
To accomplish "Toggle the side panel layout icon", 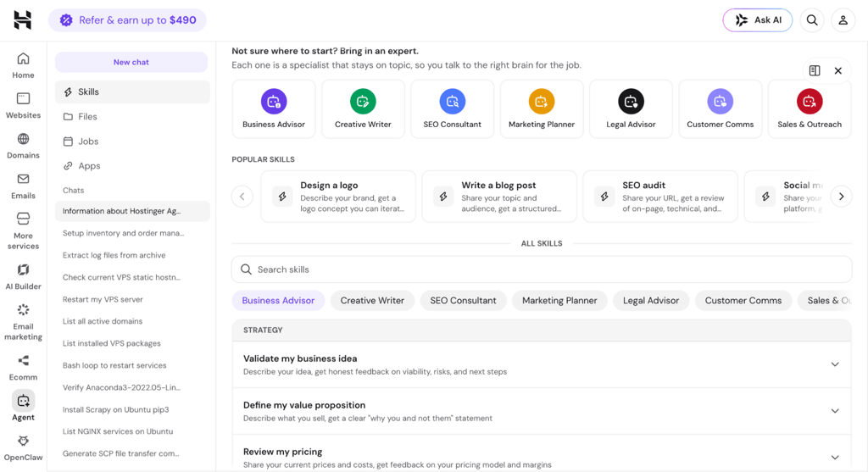I will point(815,71).
